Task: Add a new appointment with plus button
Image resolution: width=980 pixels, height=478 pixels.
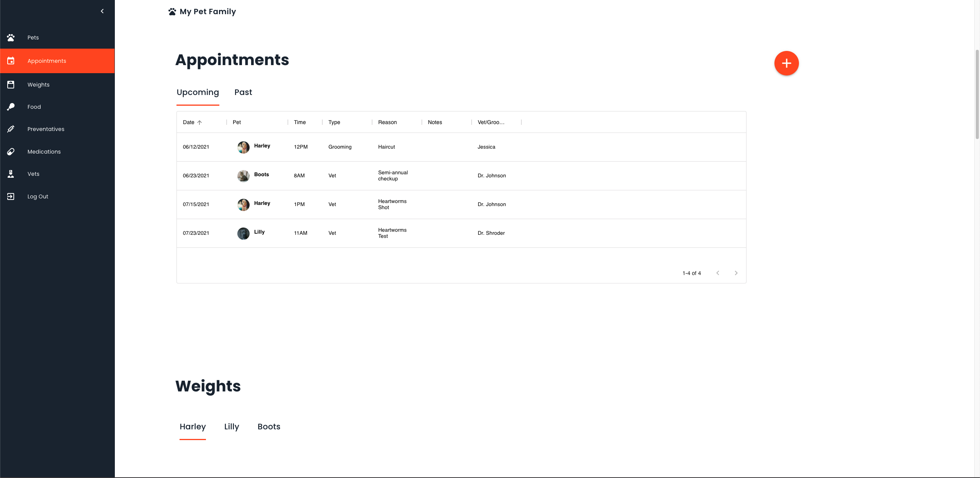Action: 786,63
